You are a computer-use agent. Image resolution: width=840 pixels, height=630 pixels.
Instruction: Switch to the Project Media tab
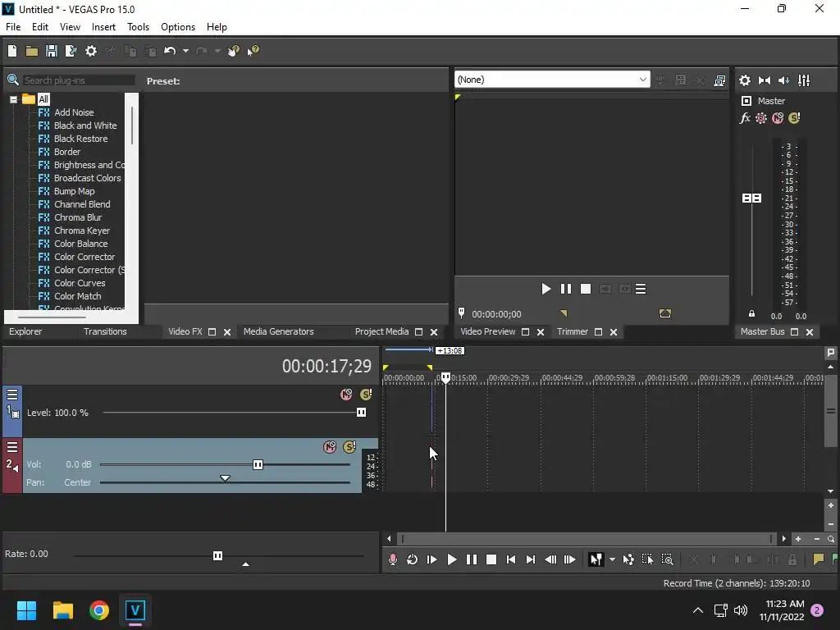381,331
